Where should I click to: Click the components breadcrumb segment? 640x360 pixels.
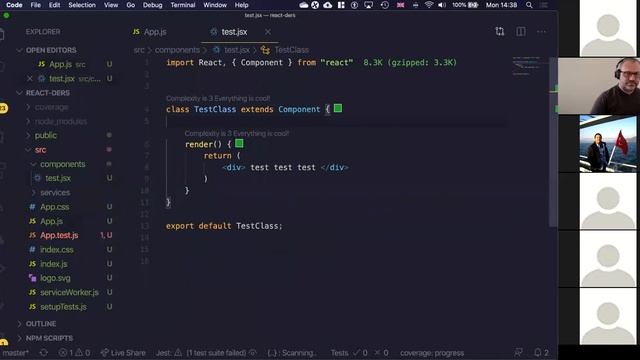(177, 50)
